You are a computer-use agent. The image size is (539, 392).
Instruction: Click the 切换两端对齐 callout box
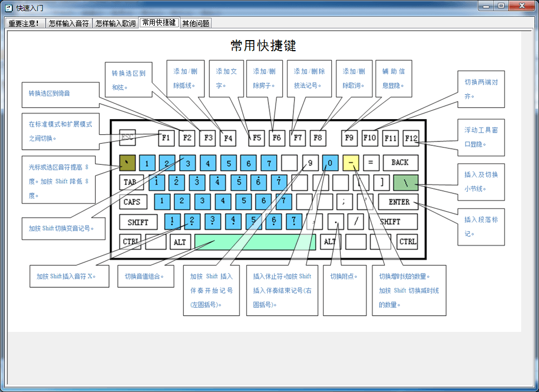coord(481,89)
